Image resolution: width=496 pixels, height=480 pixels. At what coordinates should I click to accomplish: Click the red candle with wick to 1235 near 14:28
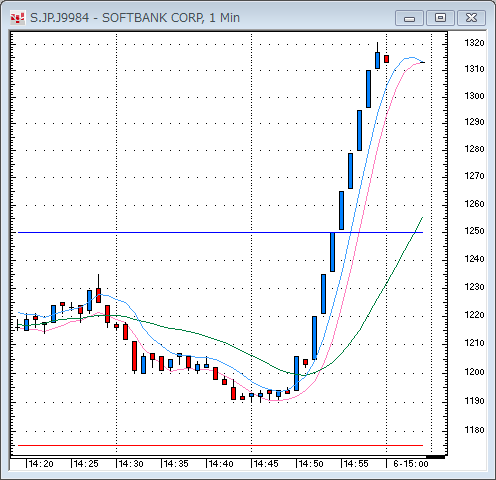(98, 295)
